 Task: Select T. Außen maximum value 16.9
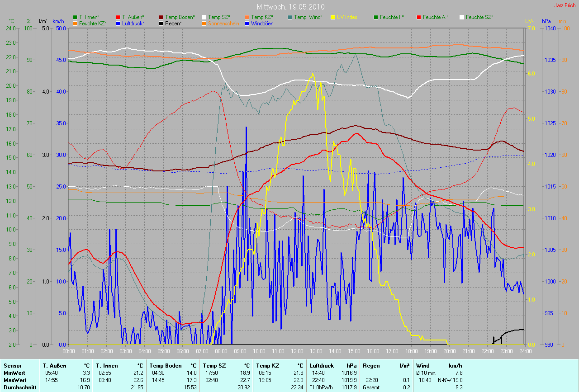click(x=85, y=380)
